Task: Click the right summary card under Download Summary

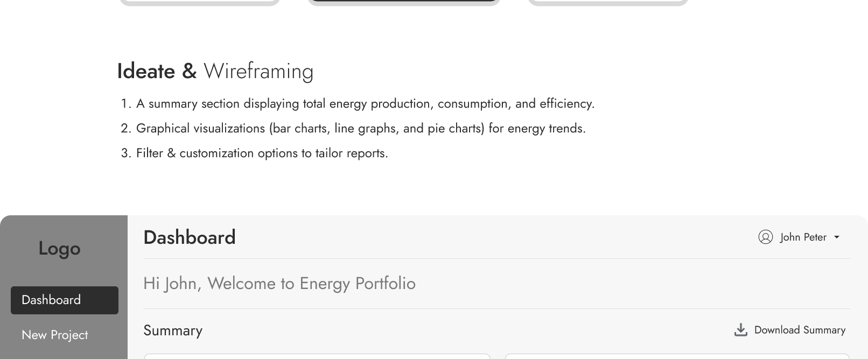Action: pos(677,356)
